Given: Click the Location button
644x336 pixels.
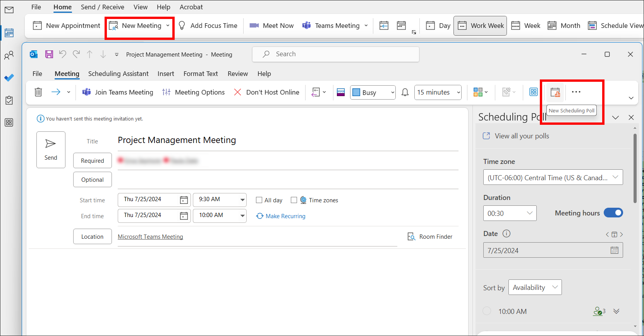Looking at the screenshot, I should pyautogui.click(x=93, y=236).
